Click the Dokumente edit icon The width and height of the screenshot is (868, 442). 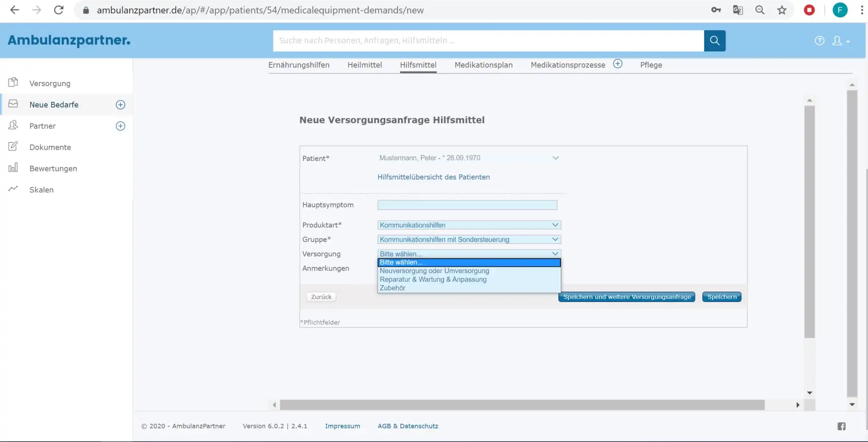tap(13, 146)
